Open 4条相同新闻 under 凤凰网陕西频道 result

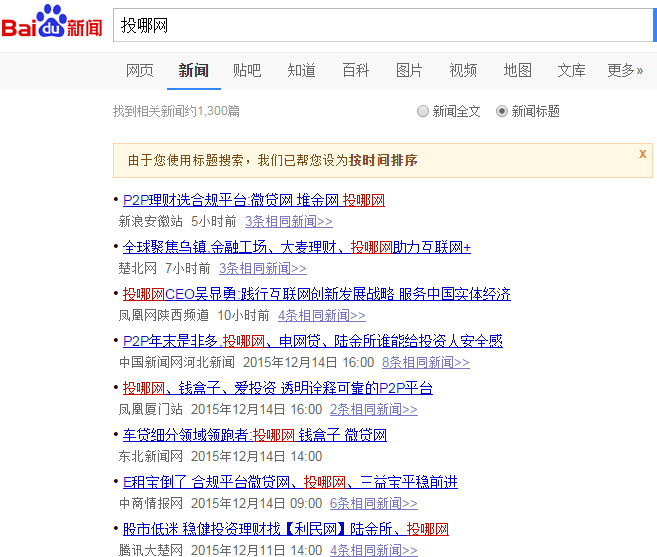pos(322,315)
